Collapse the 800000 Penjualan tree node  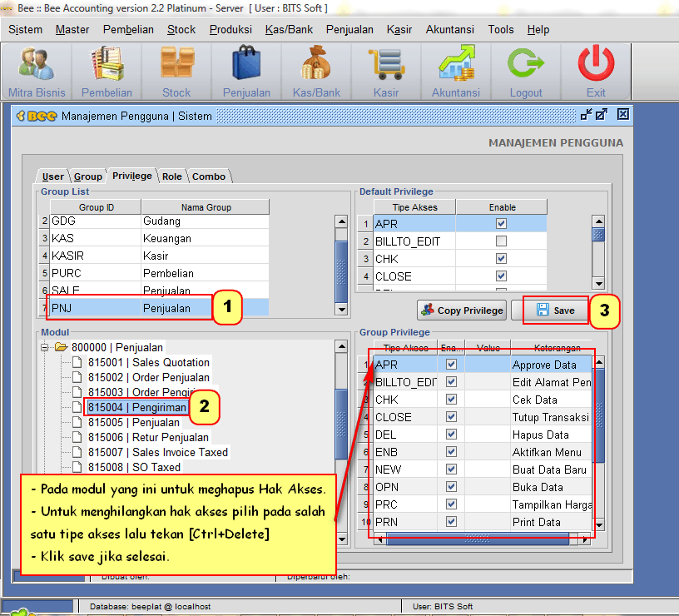(x=45, y=347)
